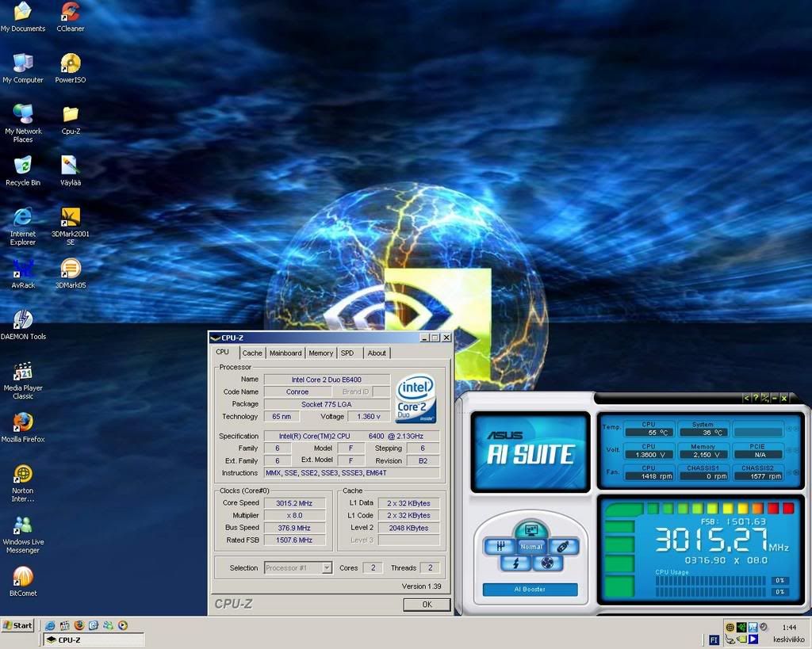Screen dimensions: 812x649
Task: Open the CCleaner desktop shortcut
Action: 71,12
